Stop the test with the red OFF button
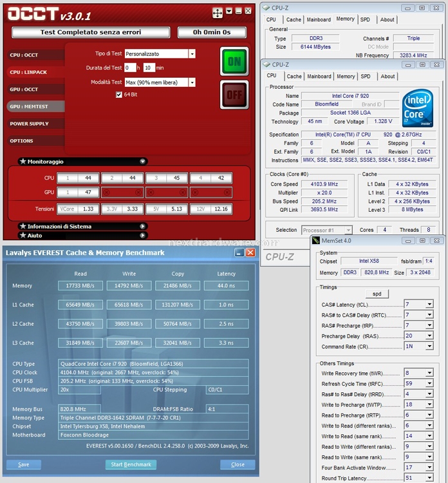 [234, 95]
